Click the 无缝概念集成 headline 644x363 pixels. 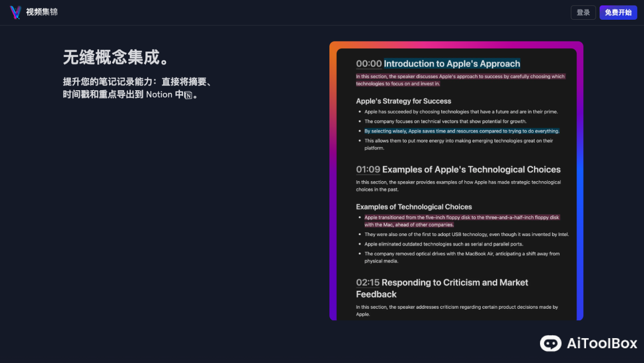point(118,58)
